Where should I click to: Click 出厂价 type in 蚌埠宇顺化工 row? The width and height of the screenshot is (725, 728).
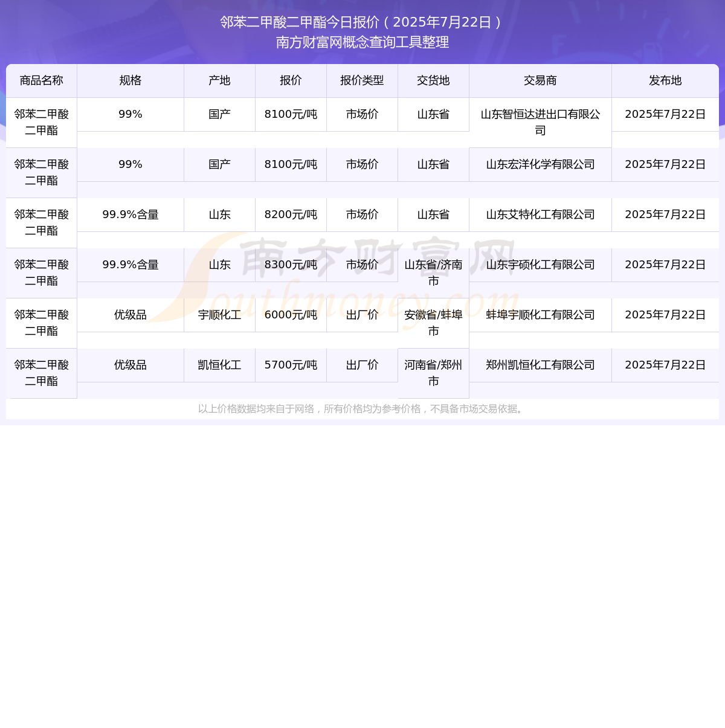362,315
